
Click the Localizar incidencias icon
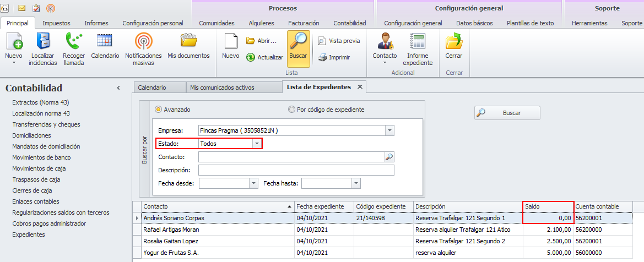click(44, 42)
